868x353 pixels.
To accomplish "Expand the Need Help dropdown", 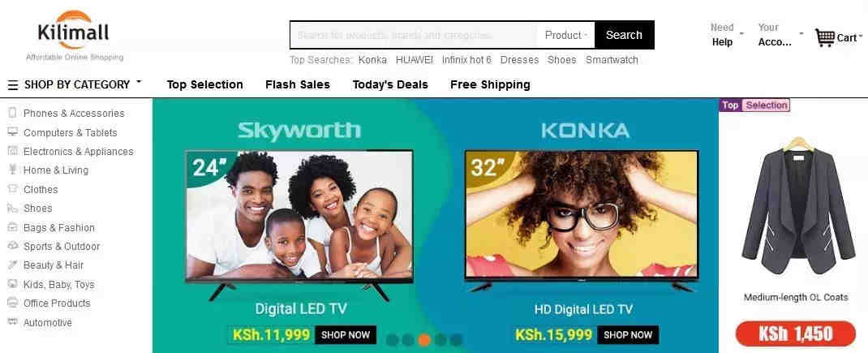I will click(727, 34).
